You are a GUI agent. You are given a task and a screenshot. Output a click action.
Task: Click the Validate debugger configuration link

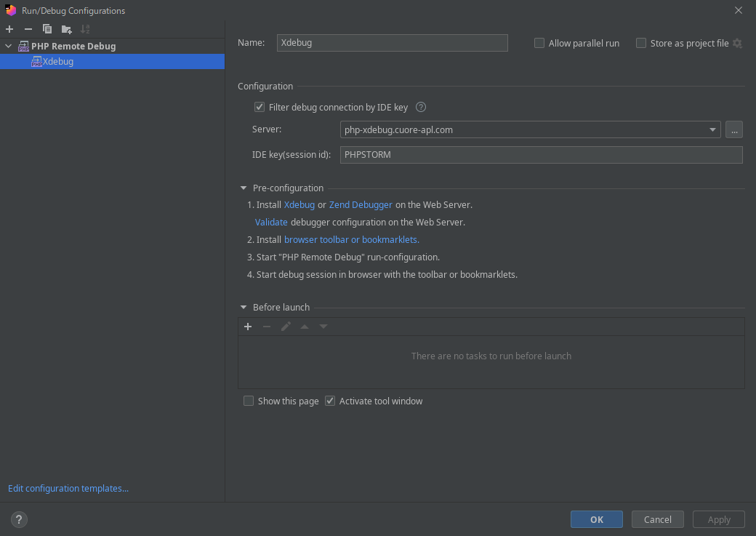tap(271, 222)
